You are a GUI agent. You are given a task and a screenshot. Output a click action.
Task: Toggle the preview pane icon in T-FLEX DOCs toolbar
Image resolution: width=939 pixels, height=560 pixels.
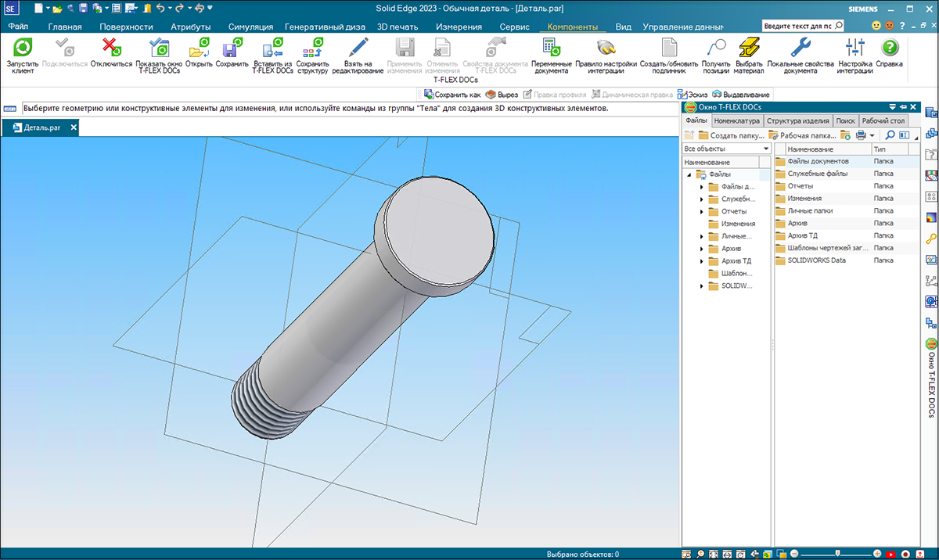[x=905, y=135]
